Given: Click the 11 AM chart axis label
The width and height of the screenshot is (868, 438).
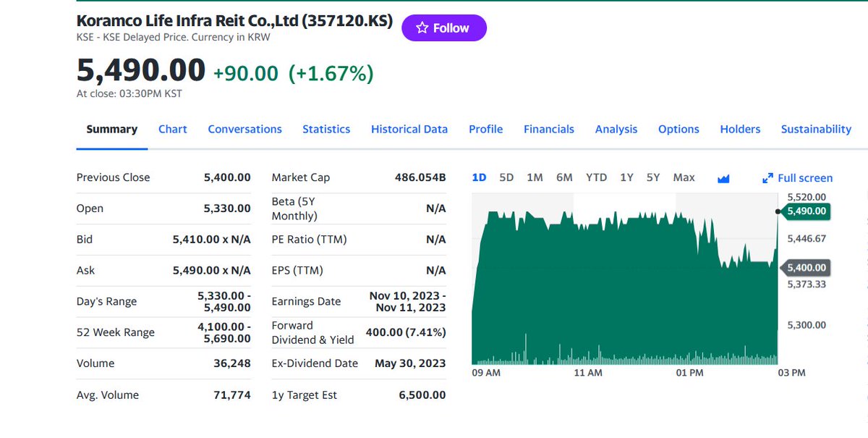Looking at the screenshot, I should (588, 373).
